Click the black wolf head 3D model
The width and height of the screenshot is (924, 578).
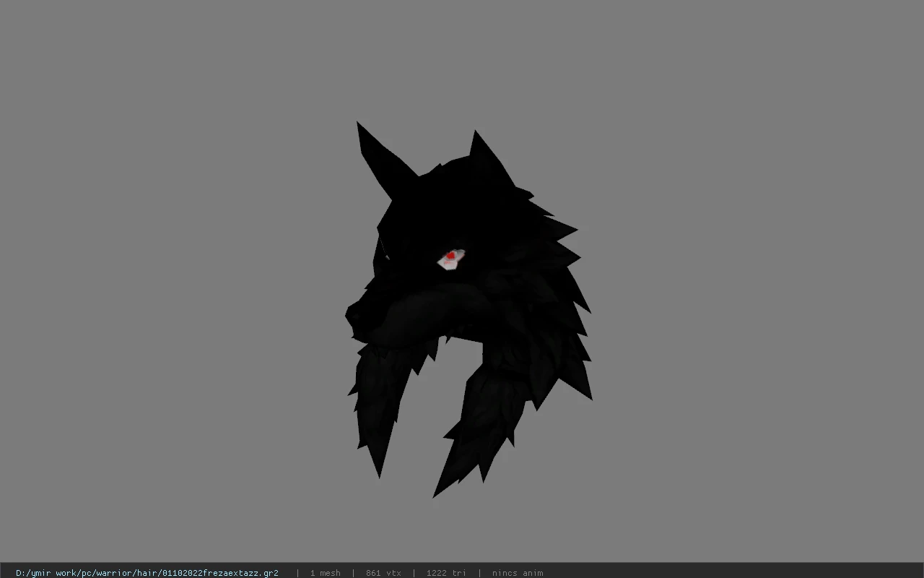click(x=468, y=309)
